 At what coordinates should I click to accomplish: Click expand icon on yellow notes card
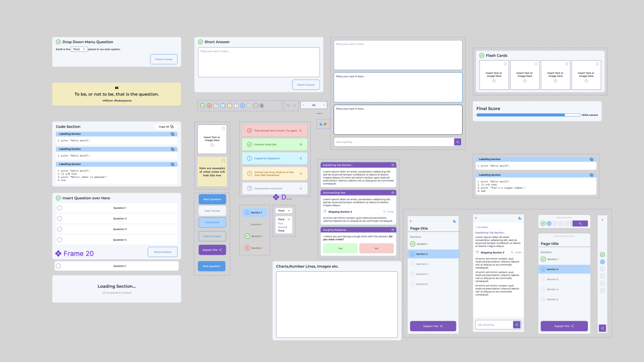[x=223, y=161]
